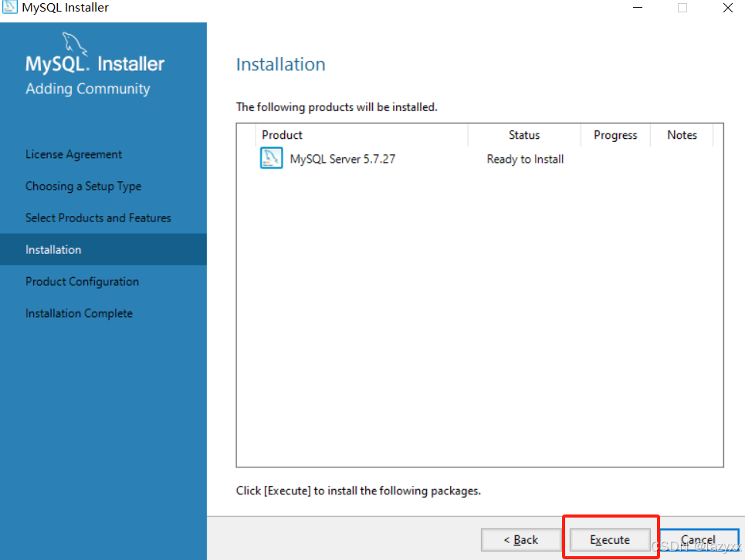Click 'The following products will be installed.' text
Image resolution: width=745 pixels, height=560 pixels.
pos(337,107)
